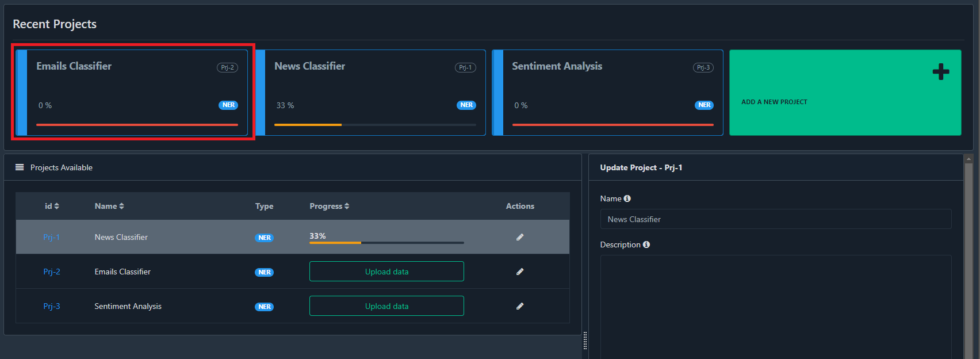Click the Name field info icon
Screen dimensions: 980x359
pos(627,198)
